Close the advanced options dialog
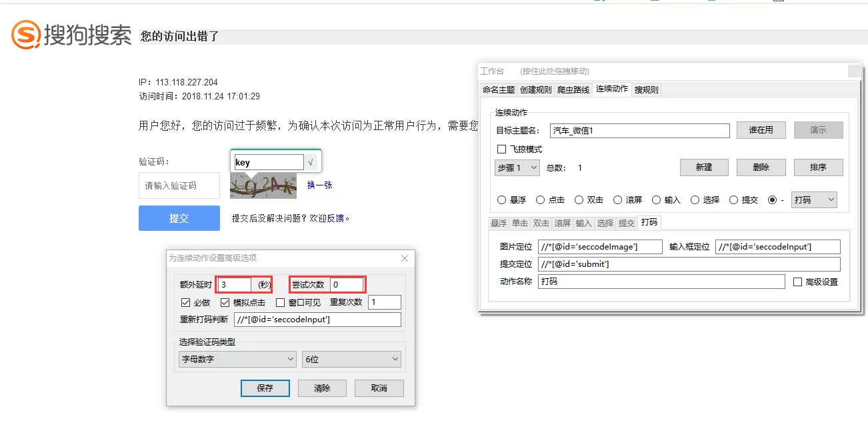 pyautogui.click(x=404, y=258)
